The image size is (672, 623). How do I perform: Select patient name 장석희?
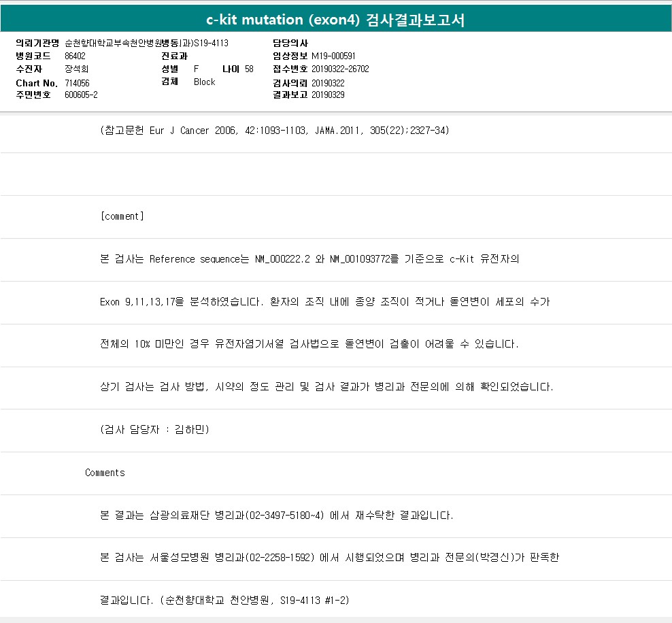tap(76, 69)
